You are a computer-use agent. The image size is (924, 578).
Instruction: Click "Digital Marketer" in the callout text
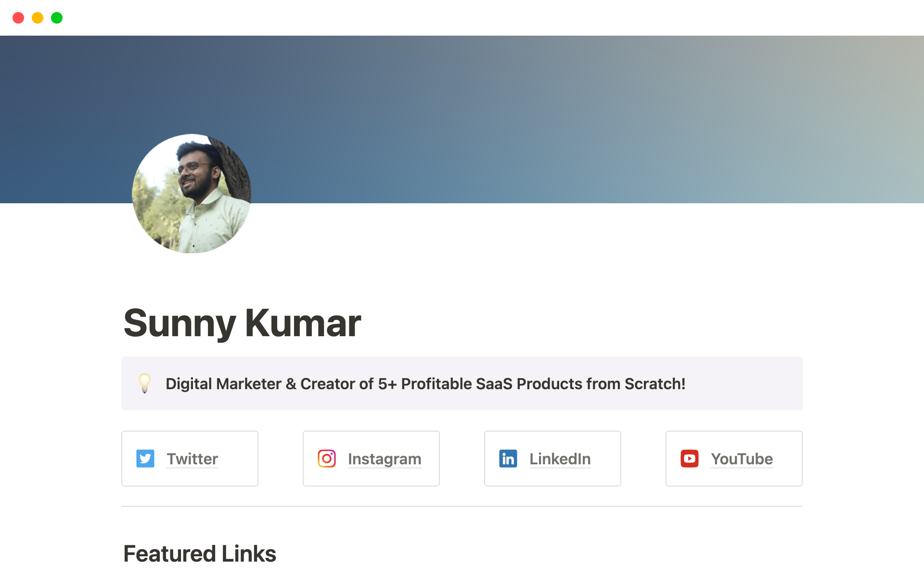[223, 384]
